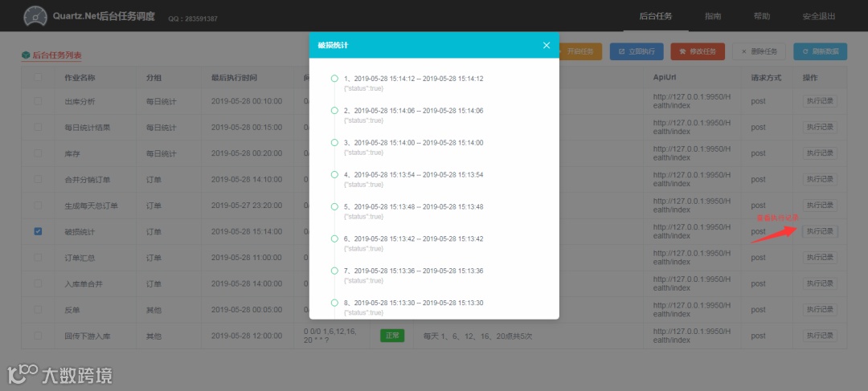Open 执行记录 for 出库分析 row
Viewport: 868px width, 391px height.
coord(820,101)
